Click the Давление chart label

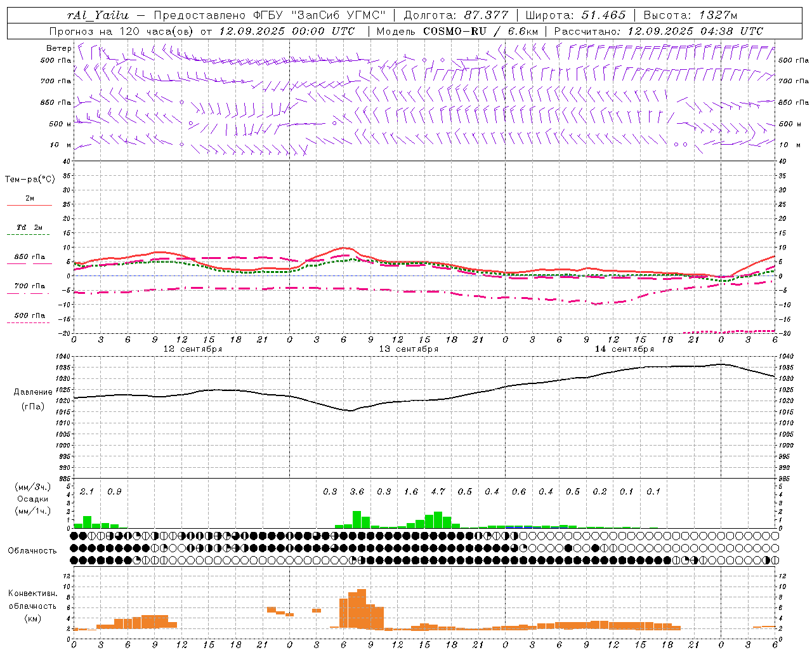33,392
